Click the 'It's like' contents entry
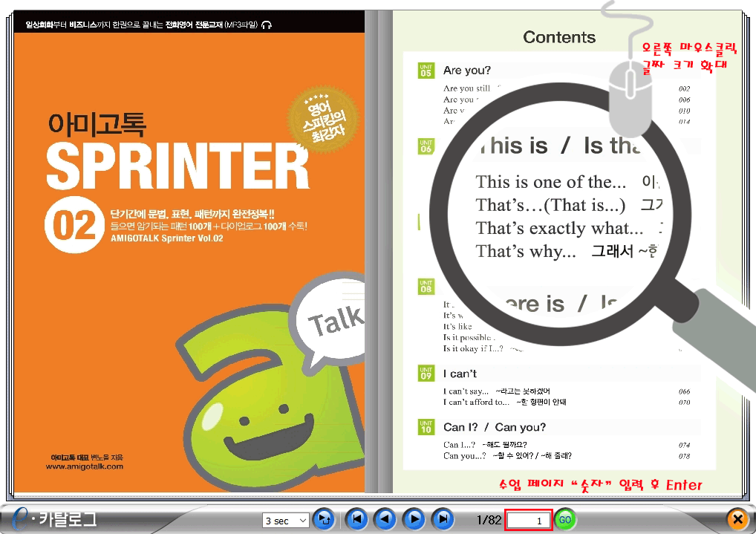Viewport: 756px width, 534px height. pyautogui.click(x=457, y=327)
